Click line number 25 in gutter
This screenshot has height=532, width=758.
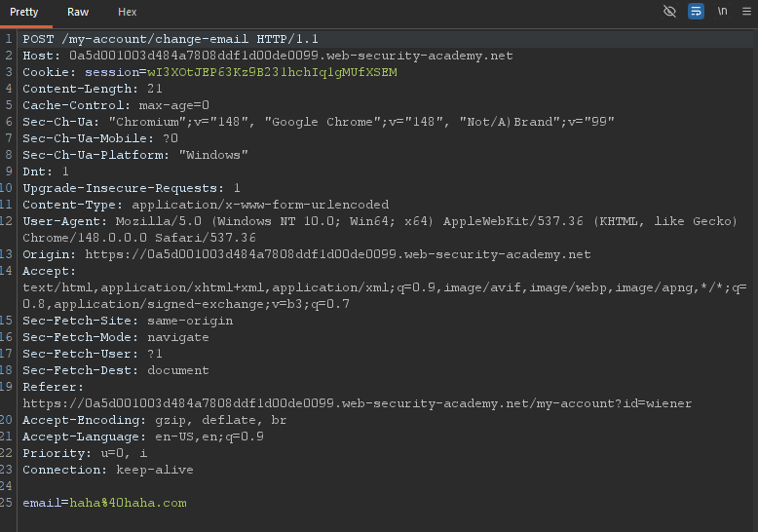tap(6, 503)
